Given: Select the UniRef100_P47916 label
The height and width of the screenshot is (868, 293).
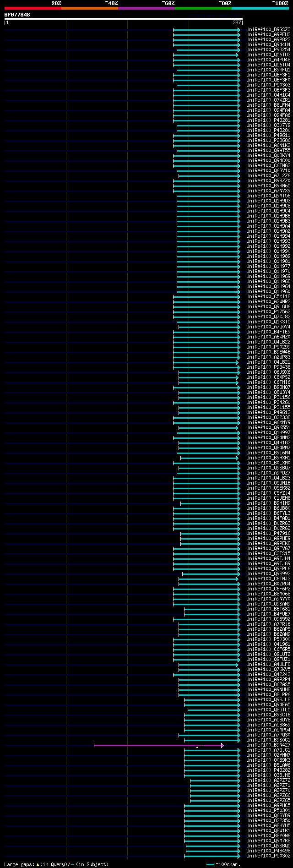Looking at the screenshot, I should point(268,533).
